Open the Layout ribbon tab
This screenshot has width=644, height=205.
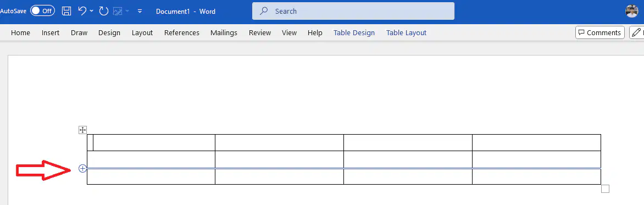[x=142, y=33]
